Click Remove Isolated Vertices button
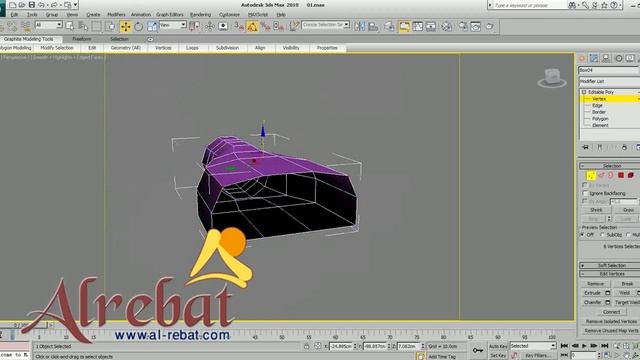 coord(611,322)
